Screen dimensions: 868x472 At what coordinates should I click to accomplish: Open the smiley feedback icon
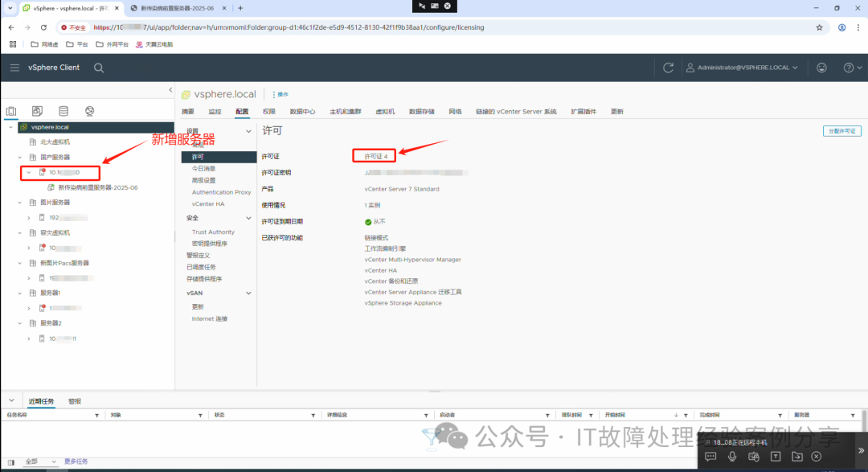tap(821, 68)
